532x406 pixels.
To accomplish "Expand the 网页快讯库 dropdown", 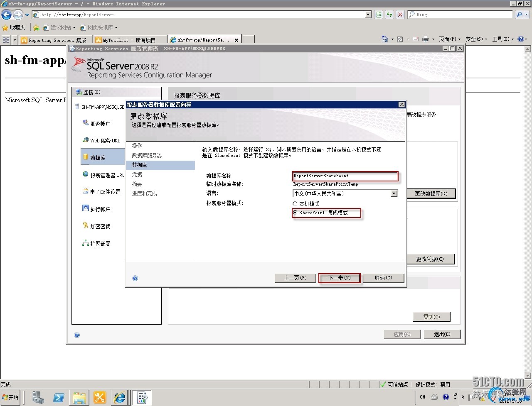I will pos(116,28).
